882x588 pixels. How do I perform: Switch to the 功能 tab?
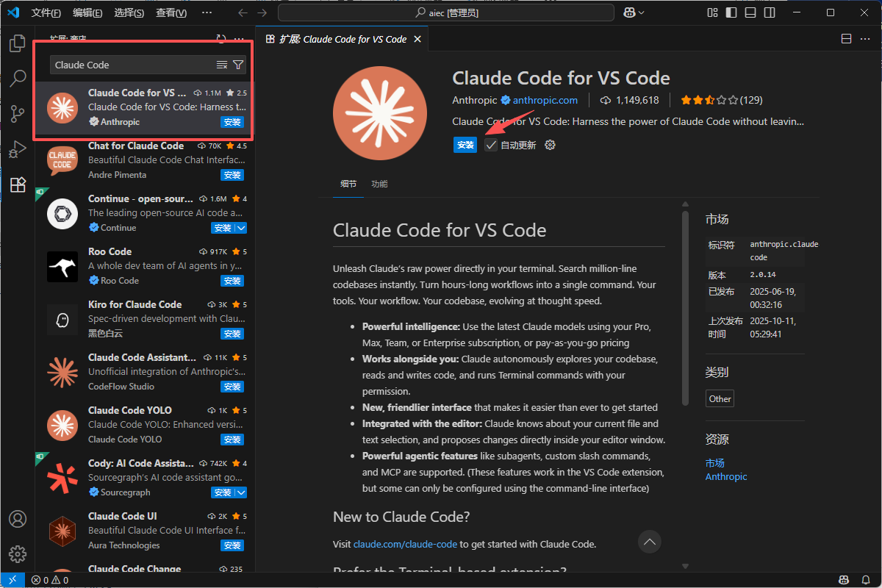coord(379,184)
